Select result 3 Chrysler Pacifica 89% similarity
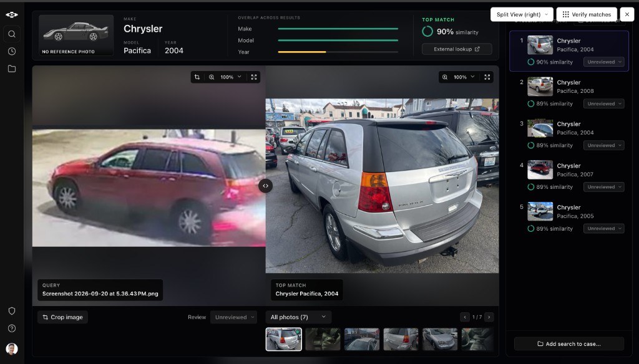The height and width of the screenshot is (364, 639). 569,135
